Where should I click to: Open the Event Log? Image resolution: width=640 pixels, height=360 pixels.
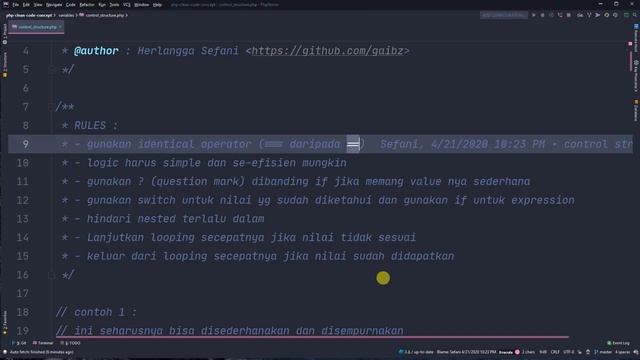[x=618, y=343]
